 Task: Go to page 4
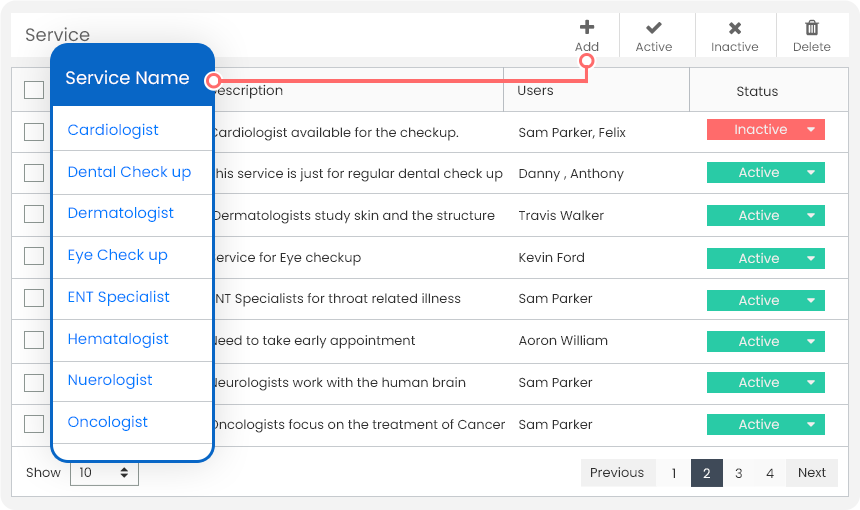click(770, 473)
